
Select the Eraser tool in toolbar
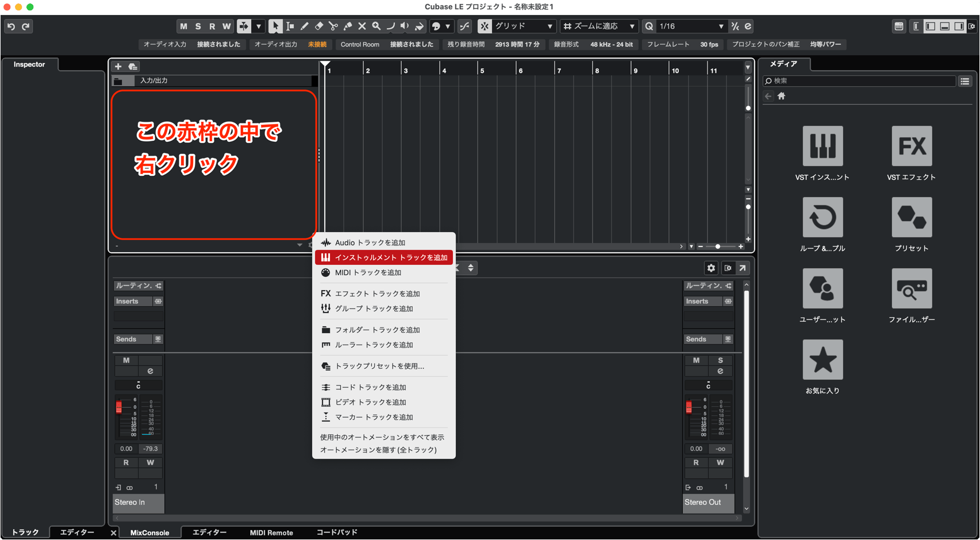[319, 26]
